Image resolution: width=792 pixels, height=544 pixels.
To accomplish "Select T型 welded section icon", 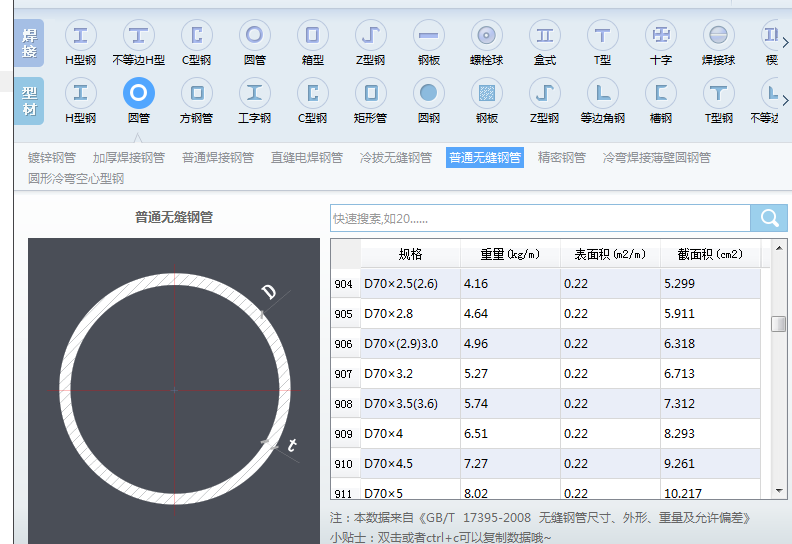I will tap(603, 35).
